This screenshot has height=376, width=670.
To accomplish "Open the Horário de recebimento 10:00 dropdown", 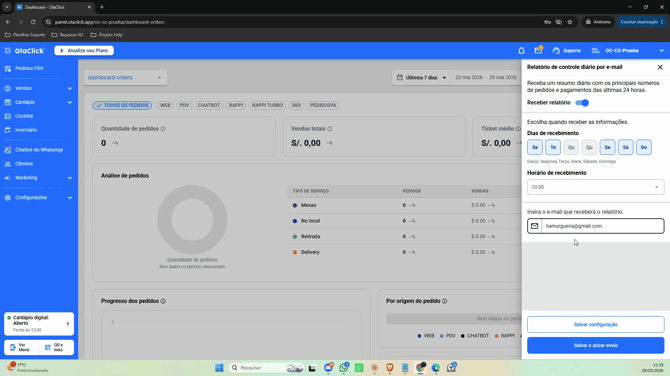I will click(x=595, y=187).
